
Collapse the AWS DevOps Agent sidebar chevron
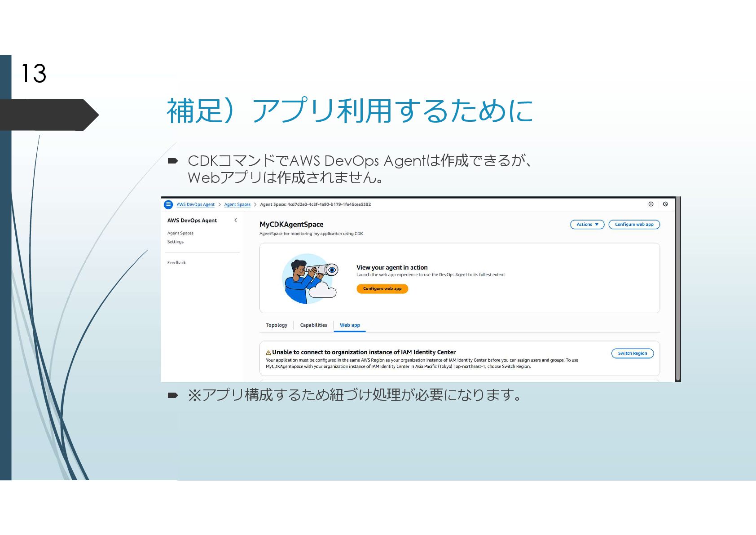coord(236,220)
